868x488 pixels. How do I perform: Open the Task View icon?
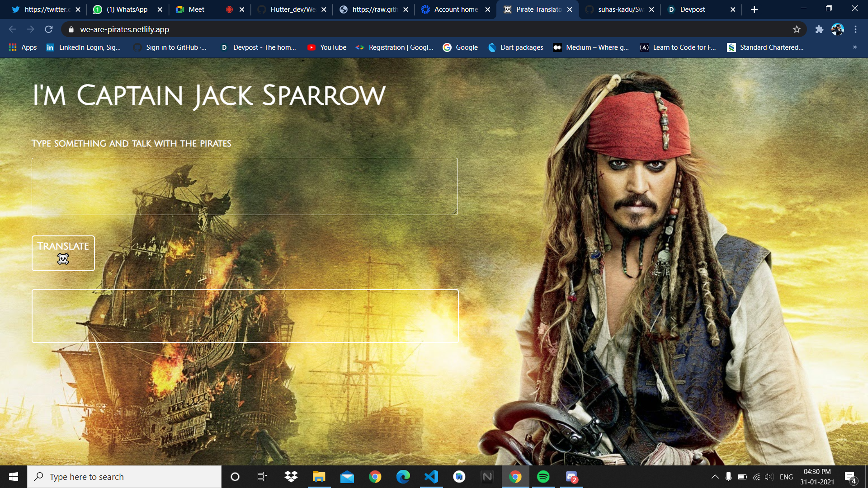[262, 477]
